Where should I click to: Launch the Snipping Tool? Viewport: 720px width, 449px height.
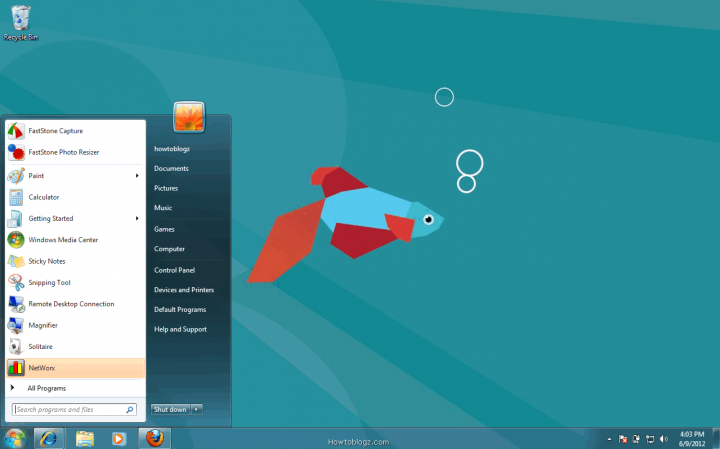pyautogui.click(x=49, y=283)
